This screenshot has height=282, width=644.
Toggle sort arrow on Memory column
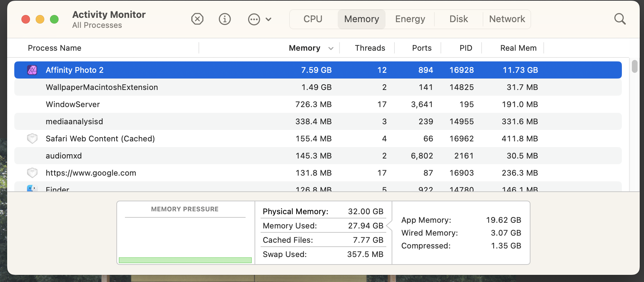coord(331,49)
